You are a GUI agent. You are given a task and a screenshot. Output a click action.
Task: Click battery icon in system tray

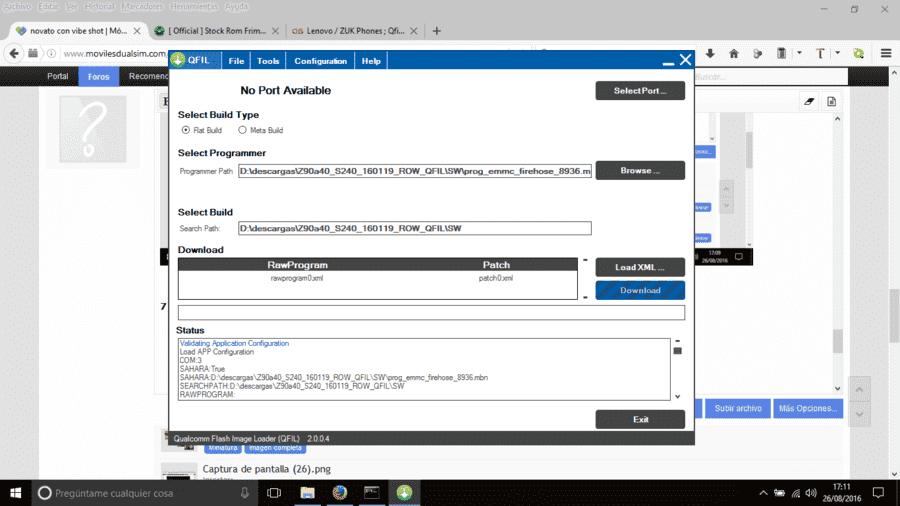click(x=779, y=493)
